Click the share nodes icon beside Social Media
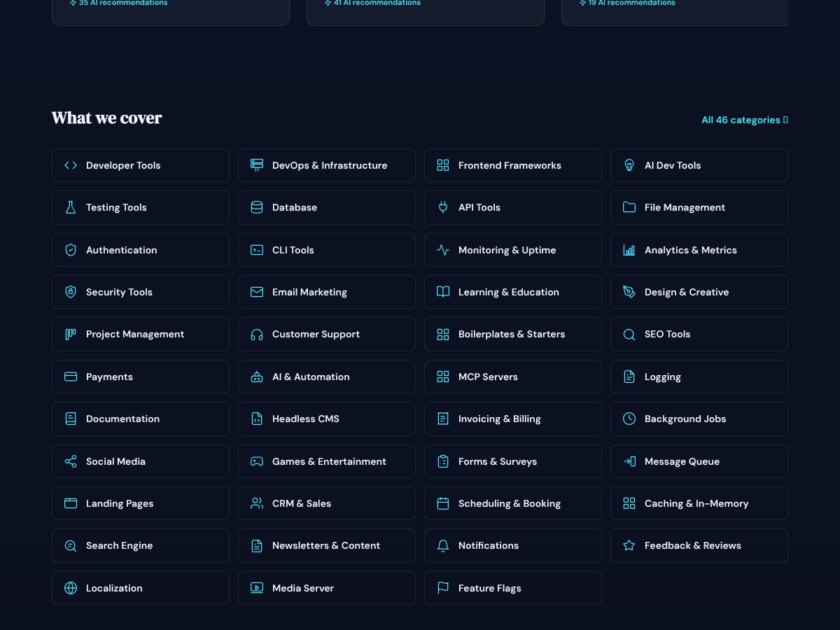840x630 pixels. 71,461
